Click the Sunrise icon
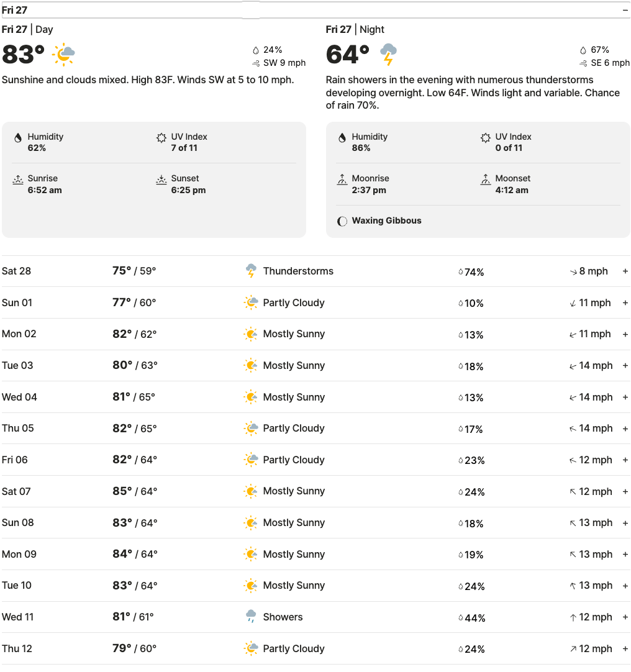This screenshot has height=672, width=631. [17, 179]
